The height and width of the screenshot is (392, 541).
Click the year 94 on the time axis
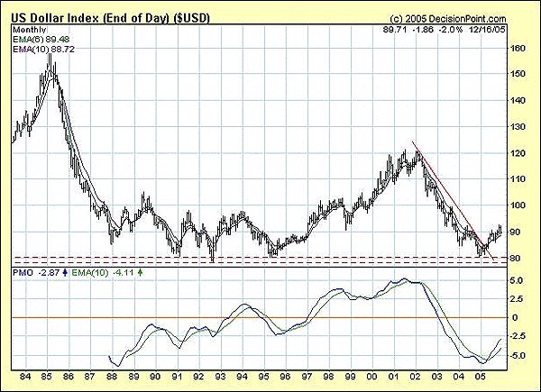click(243, 376)
